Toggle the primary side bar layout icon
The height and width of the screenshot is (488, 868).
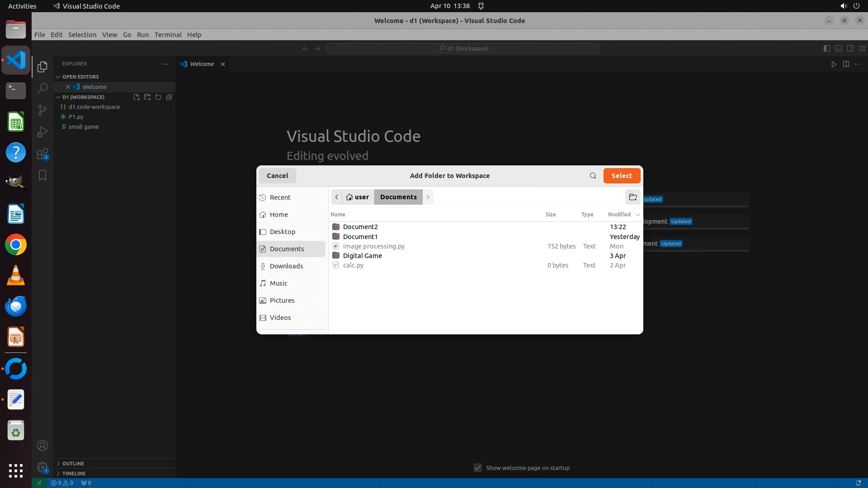(826, 48)
